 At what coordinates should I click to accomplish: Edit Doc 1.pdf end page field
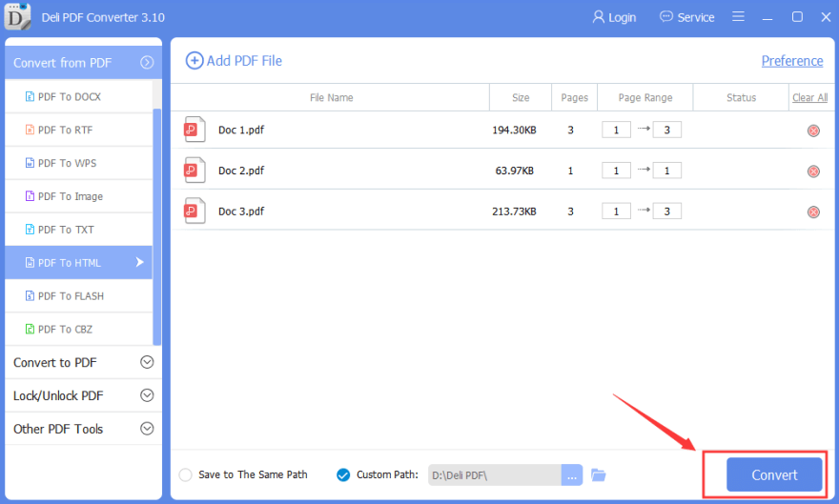(666, 130)
